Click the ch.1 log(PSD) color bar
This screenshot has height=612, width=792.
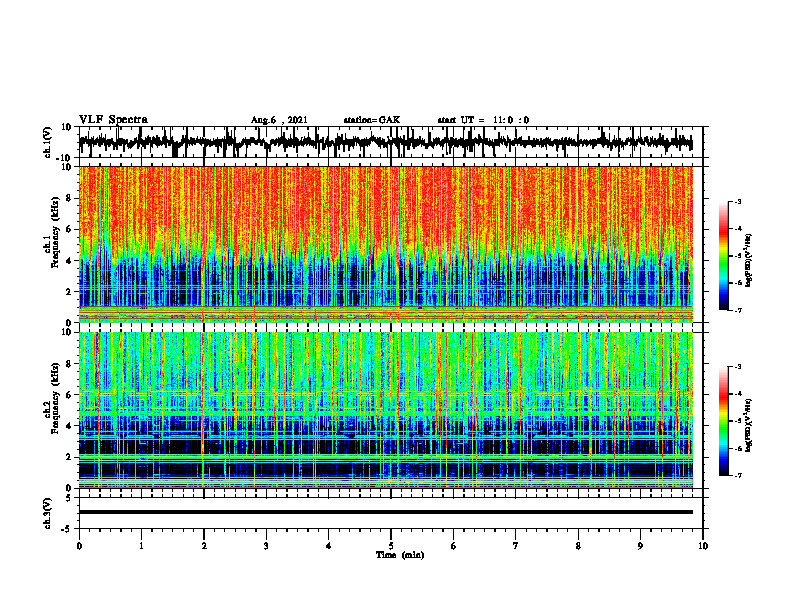point(723,256)
